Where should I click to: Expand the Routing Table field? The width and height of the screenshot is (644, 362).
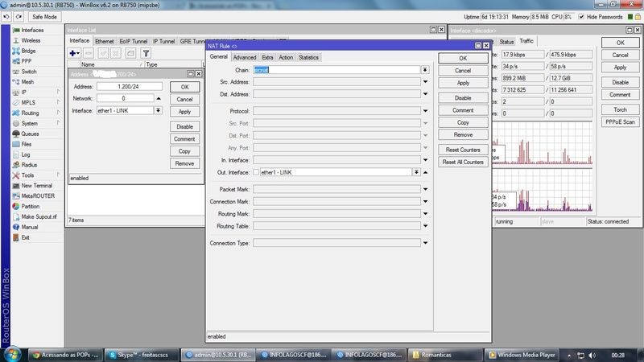426,226
